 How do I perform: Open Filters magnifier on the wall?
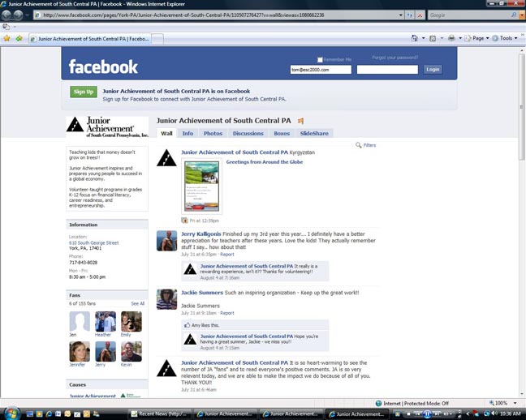coord(358,145)
